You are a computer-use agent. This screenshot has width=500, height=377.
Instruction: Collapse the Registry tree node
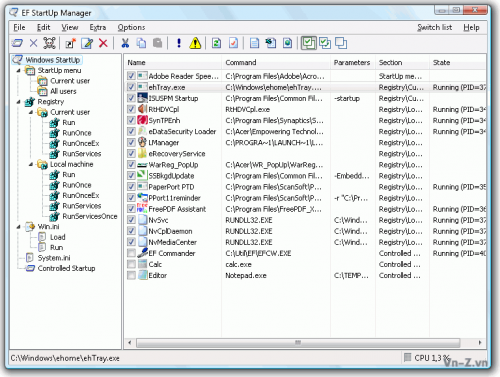19,102
